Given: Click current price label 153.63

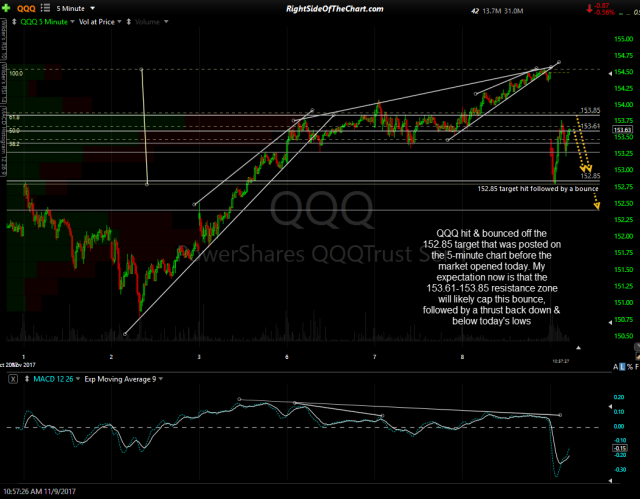Looking at the screenshot, I should tap(623, 130).
